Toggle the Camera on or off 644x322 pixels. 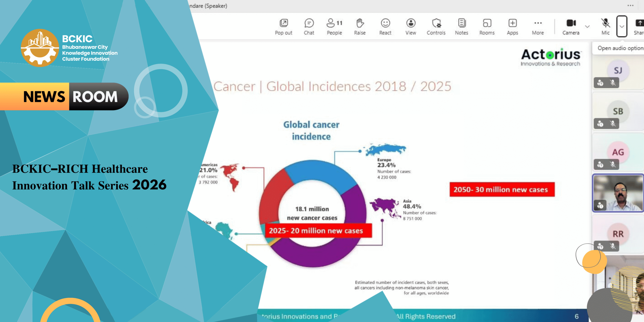[571, 26]
